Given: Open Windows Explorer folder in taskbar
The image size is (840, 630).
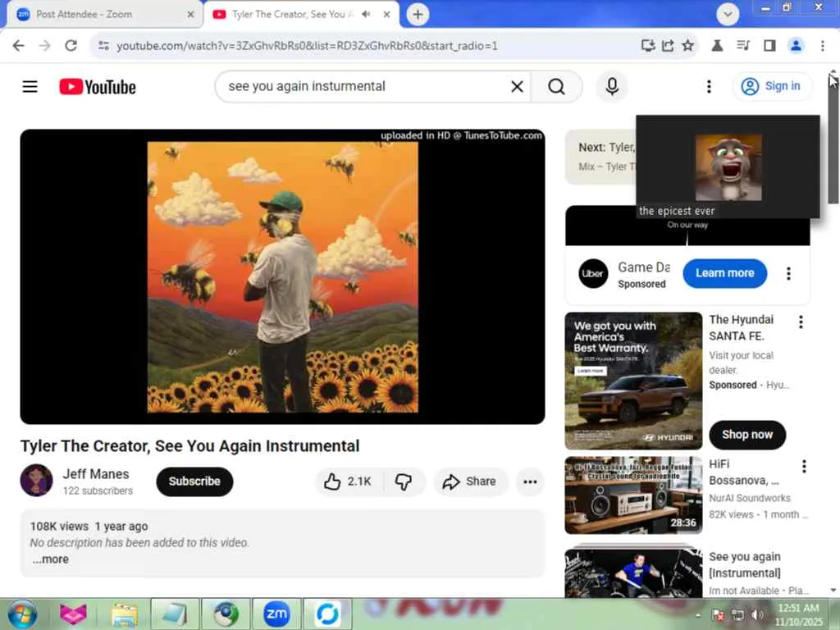Looking at the screenshot, I should pos(125,614).
